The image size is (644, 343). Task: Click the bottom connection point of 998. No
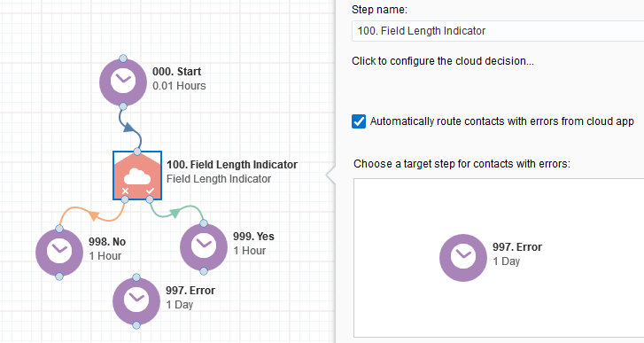[x=59, y=277]
